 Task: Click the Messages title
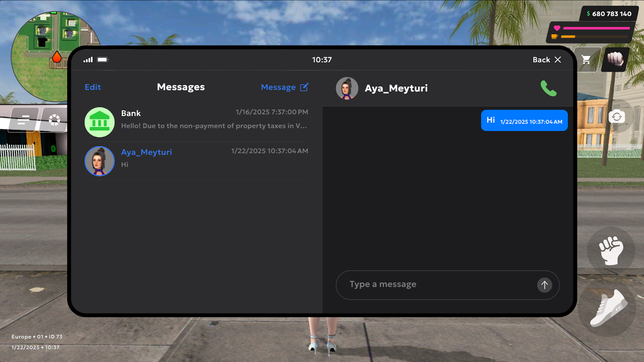tap(181, 87)
